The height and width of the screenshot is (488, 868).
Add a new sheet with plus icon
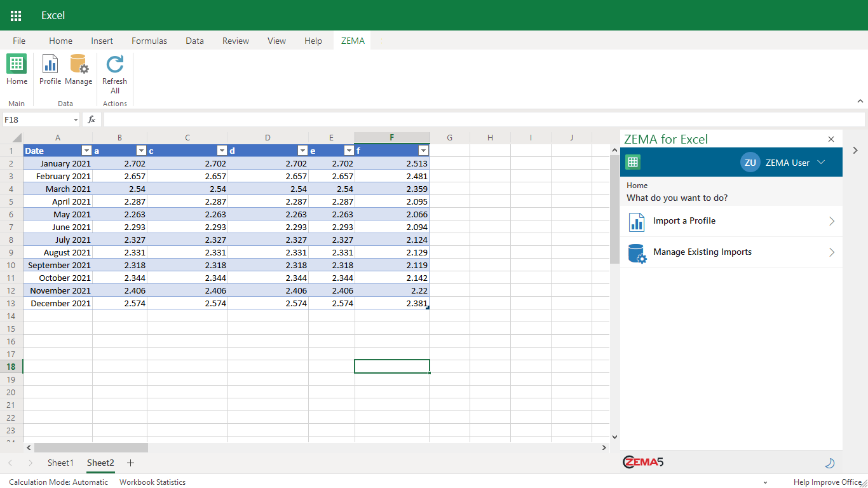[131, 463]
